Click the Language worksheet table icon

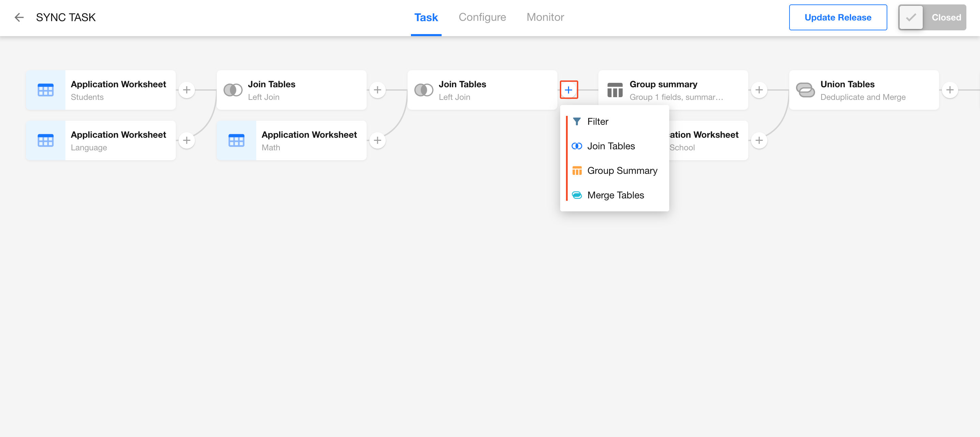46,140
